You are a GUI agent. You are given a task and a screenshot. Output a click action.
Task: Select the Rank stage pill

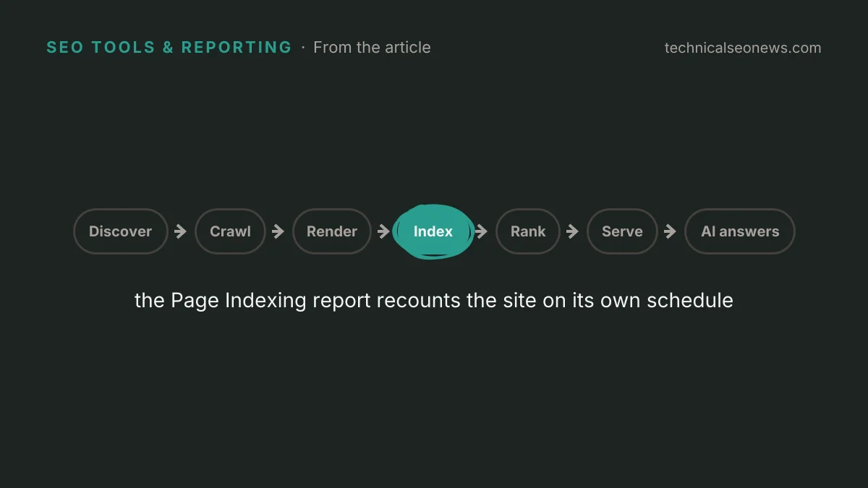point(528,231)
